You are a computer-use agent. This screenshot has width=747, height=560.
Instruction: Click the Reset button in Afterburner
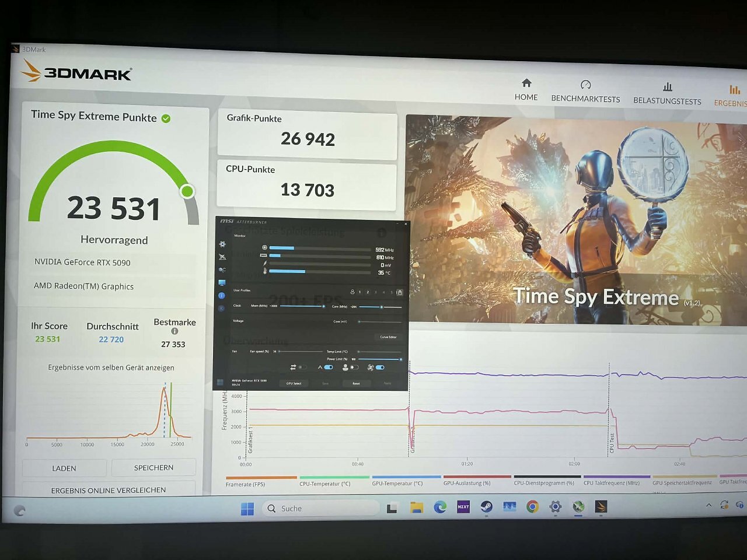click(356, 384)
